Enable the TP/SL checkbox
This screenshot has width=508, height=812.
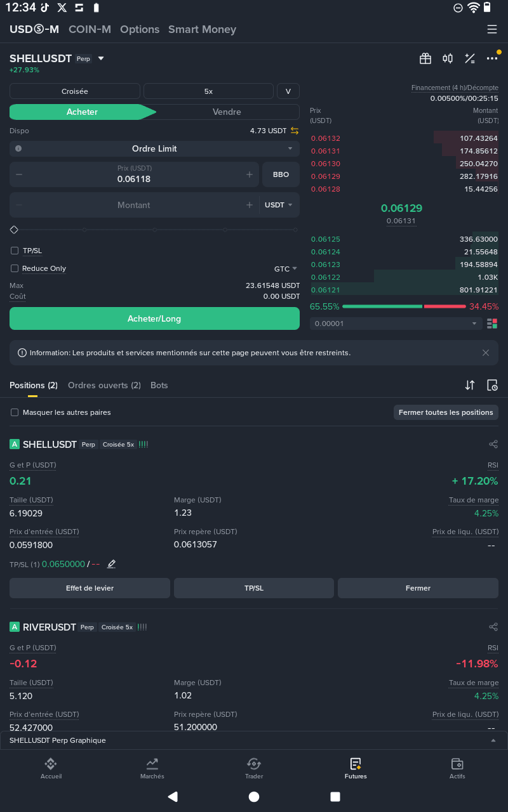point(15,251)
